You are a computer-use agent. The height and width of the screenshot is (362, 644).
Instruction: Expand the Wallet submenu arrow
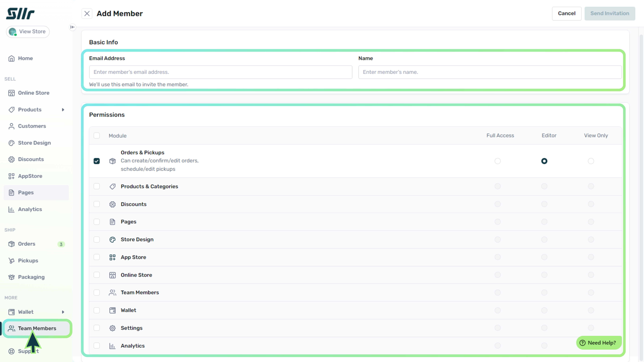(x=63, y=312)
